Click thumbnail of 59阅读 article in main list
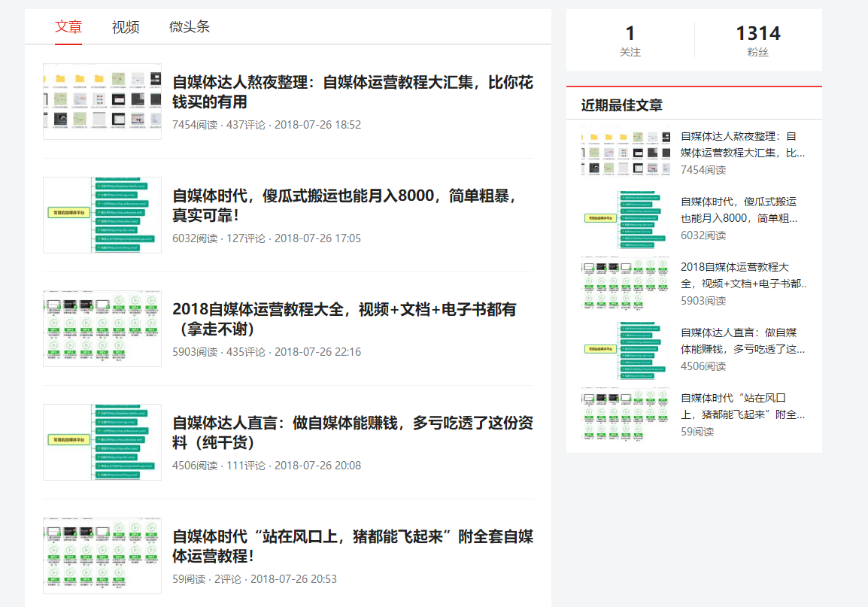The height and width of the screenshot is (607, 868). 102,556
